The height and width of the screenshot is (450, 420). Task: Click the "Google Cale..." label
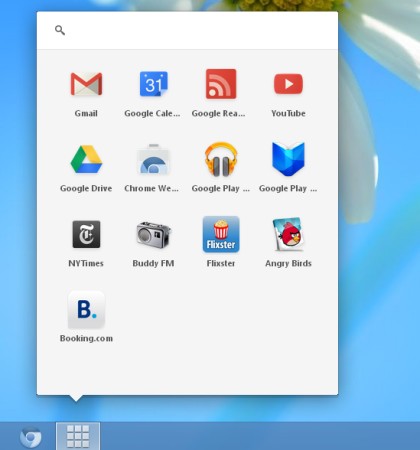[x=152, y=114]
